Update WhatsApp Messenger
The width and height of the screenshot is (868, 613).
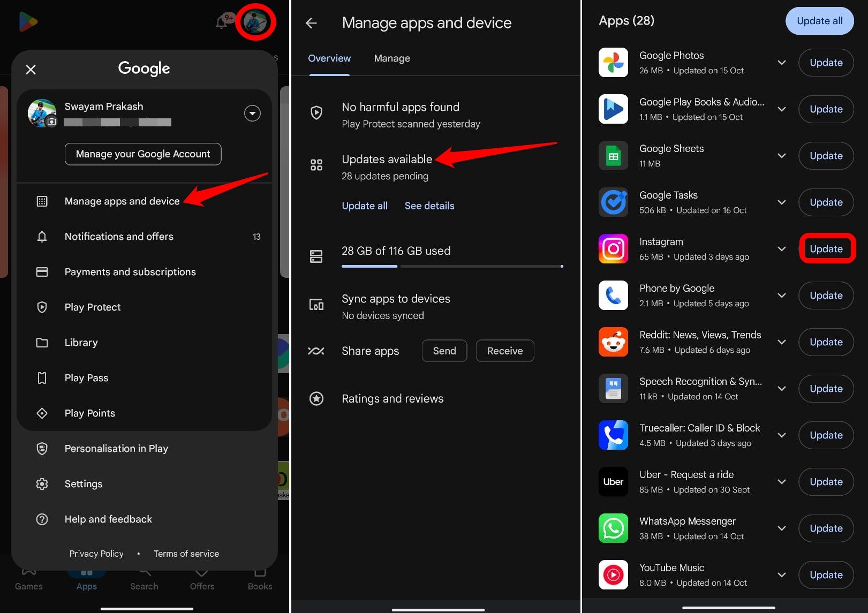point(826,528)
